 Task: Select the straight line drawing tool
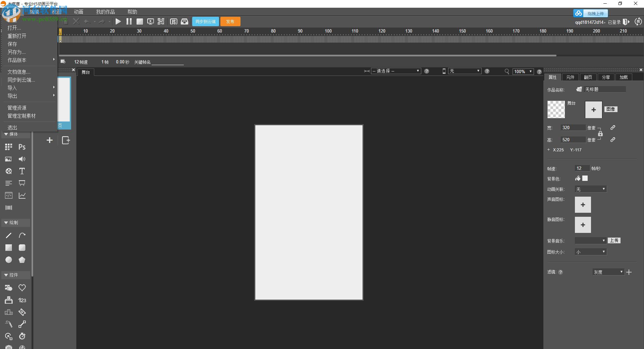9,236
